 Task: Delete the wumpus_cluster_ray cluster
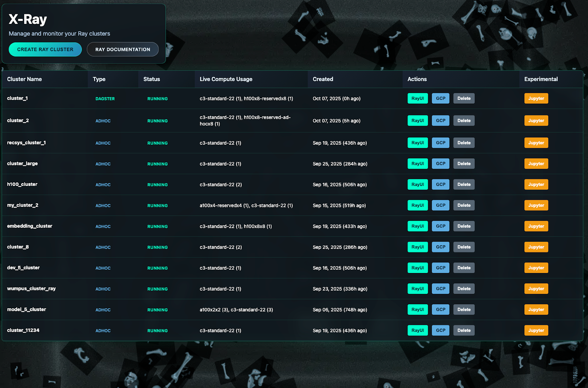click(464, 289)
